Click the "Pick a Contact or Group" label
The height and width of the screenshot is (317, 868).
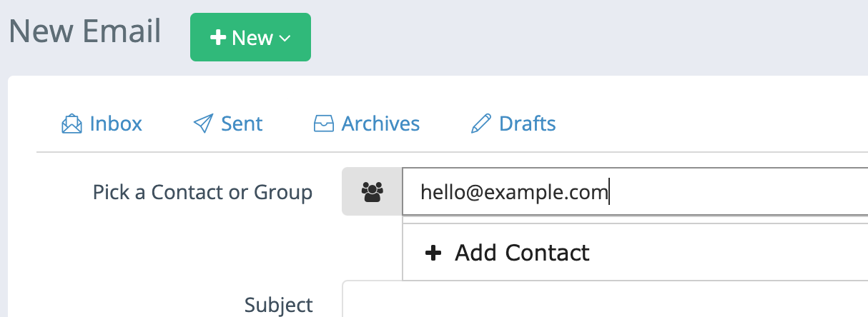202,192
